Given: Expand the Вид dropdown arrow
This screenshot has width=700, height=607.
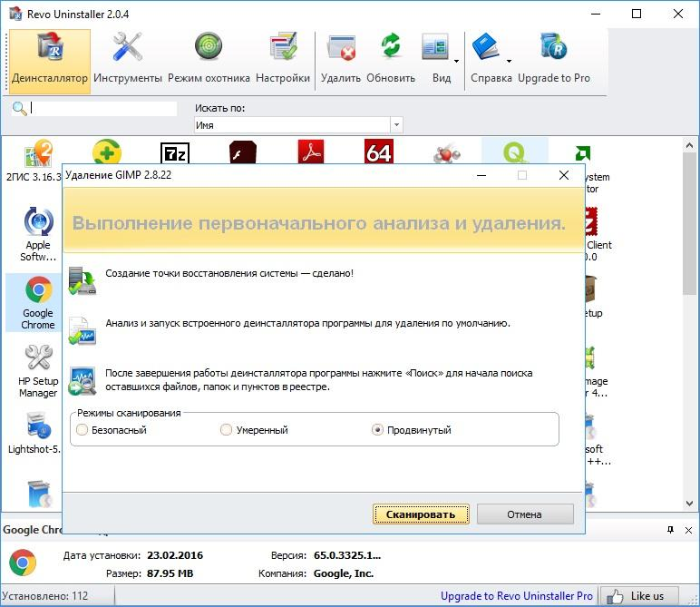Looking at the screenshot, I should click(x=456, y=61).
